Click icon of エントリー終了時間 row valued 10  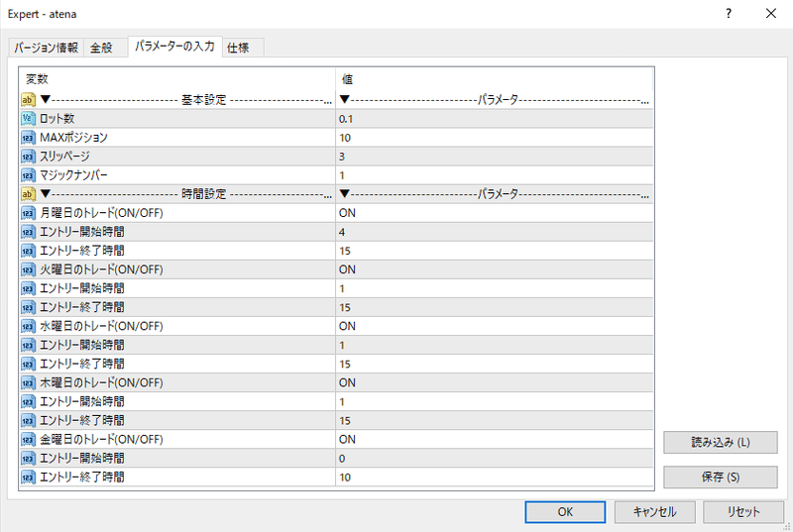[x=28, y=477]
